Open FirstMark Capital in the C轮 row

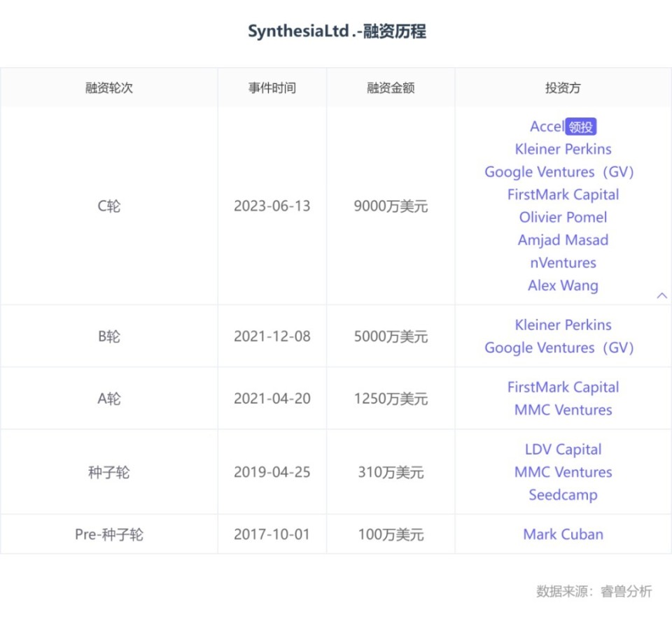click(x=563, y=194)
